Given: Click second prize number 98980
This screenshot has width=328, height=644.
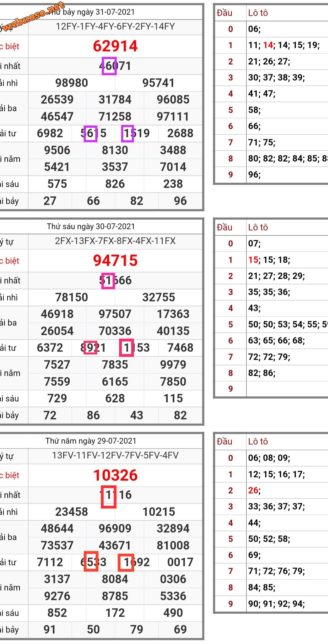Looking at the screenshot, I should (72, 83).
